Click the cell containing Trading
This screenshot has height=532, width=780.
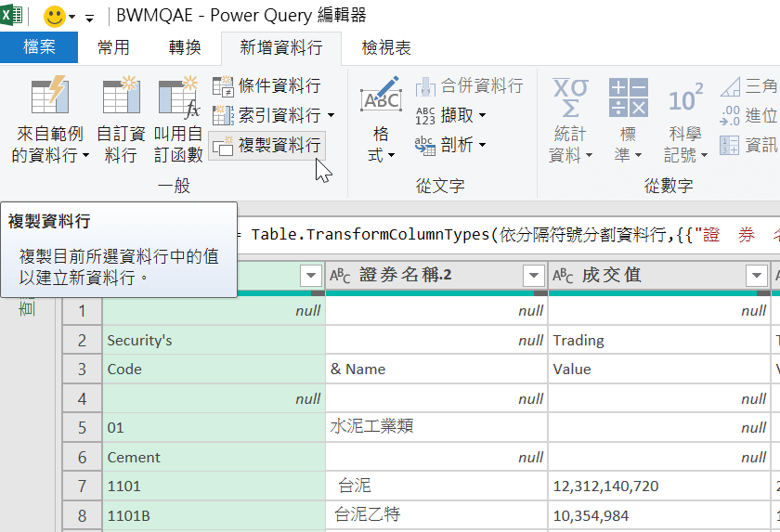[659, 341]
